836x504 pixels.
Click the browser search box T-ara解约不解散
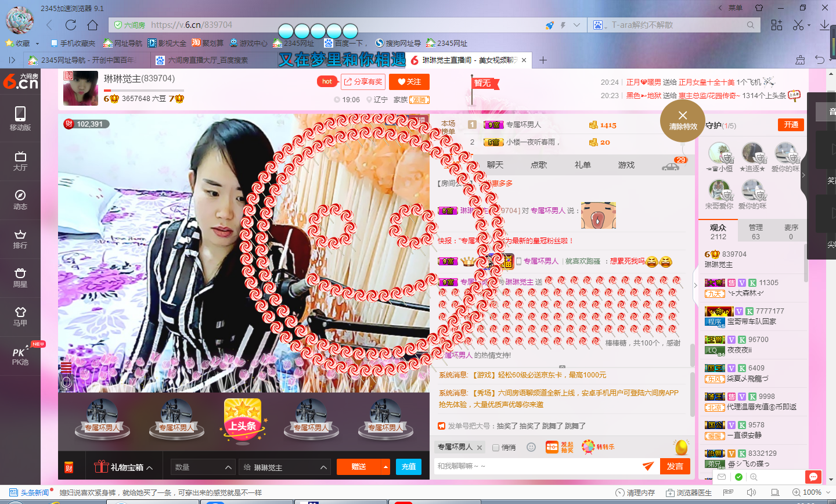(676, 25)
